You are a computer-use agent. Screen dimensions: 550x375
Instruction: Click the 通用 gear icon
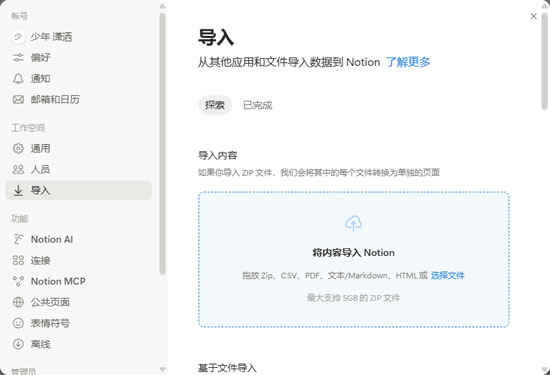tap(18, 148)
